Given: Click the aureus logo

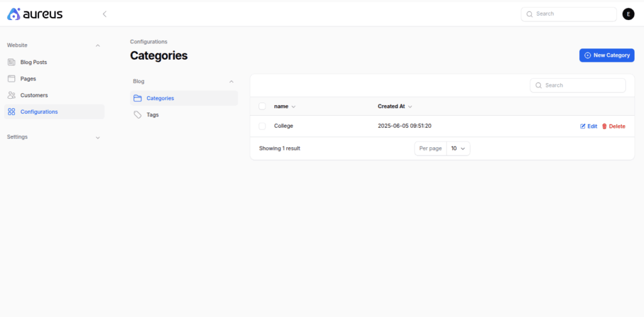Looking at the screenshot, I should tap(35, 14).
